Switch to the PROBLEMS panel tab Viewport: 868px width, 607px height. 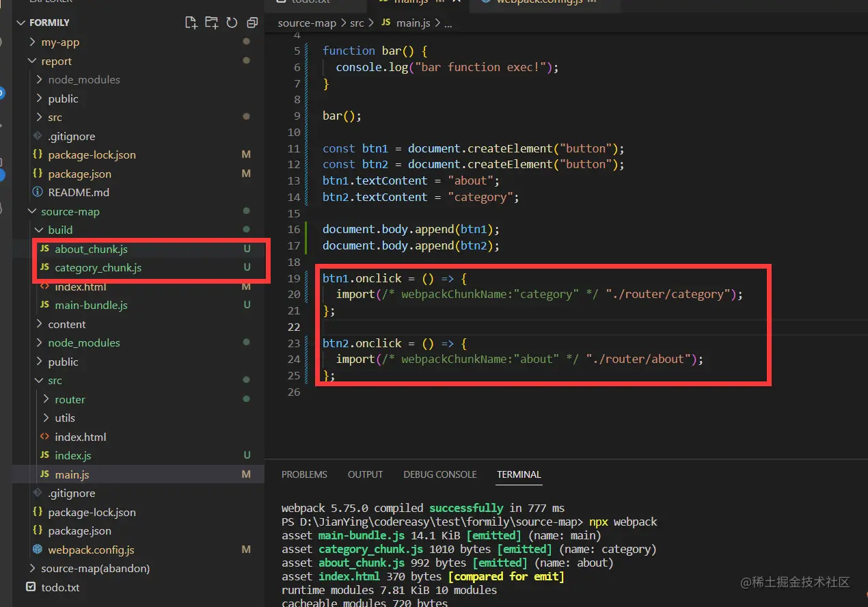point(304,474)
